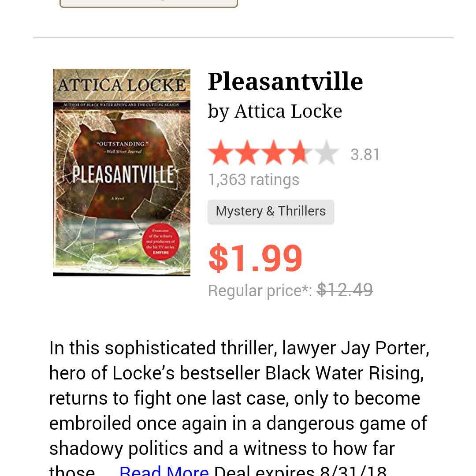The width and height of the screenshot is (476, 476).
Task: Click the fourth partially filled star
Action: point(300,153)
